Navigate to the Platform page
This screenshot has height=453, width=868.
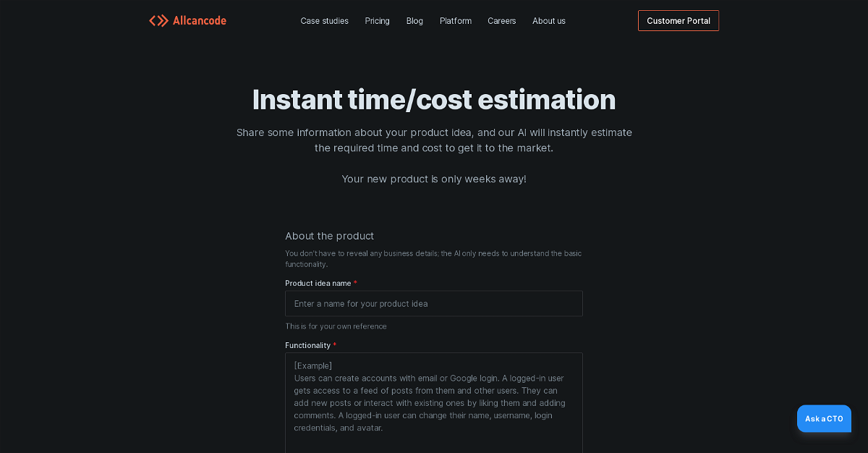pos(456,21)
